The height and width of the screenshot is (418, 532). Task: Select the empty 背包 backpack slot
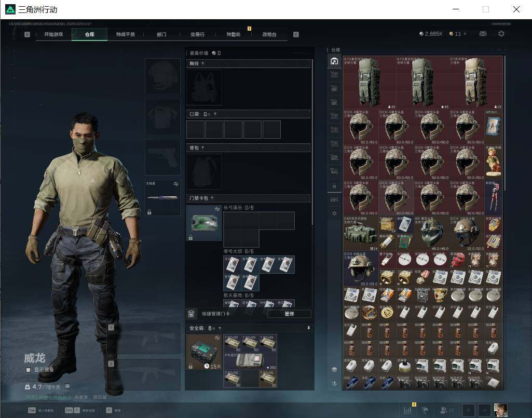[204, 171]
